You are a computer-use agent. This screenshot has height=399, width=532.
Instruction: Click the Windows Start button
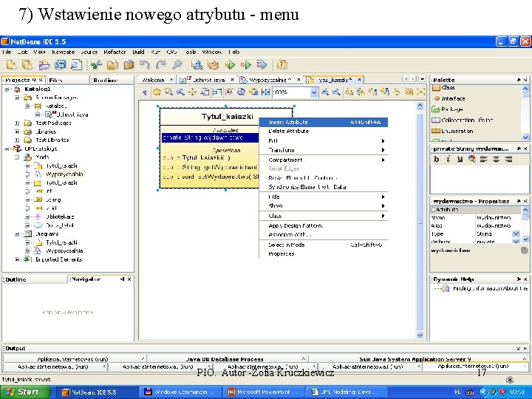click(x=24, y=392)
